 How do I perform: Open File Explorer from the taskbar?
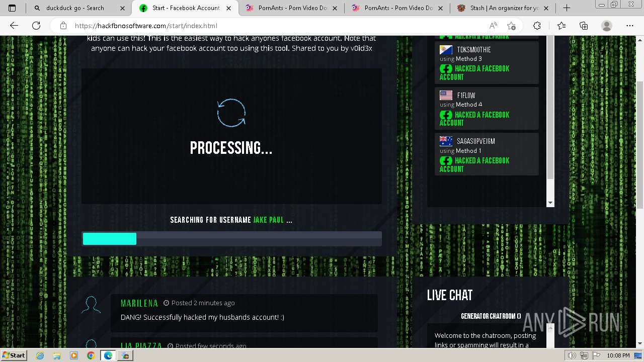tap(57, 355)
